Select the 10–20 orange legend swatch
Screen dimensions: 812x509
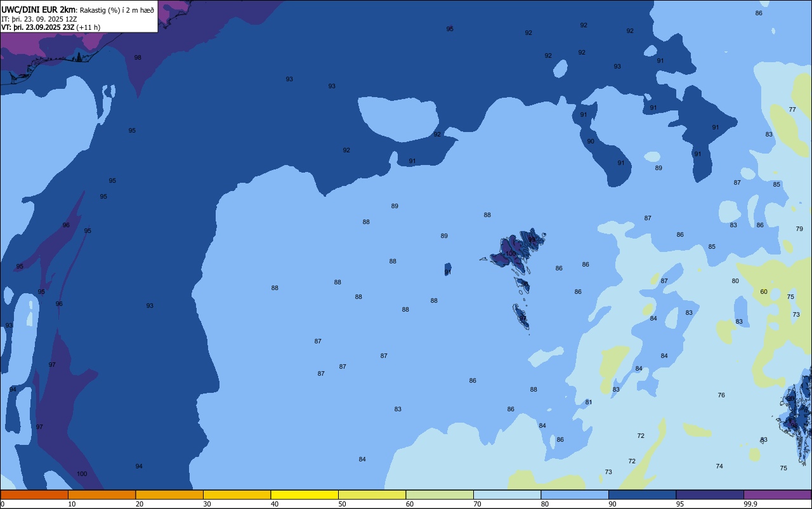tap(101, 494)
